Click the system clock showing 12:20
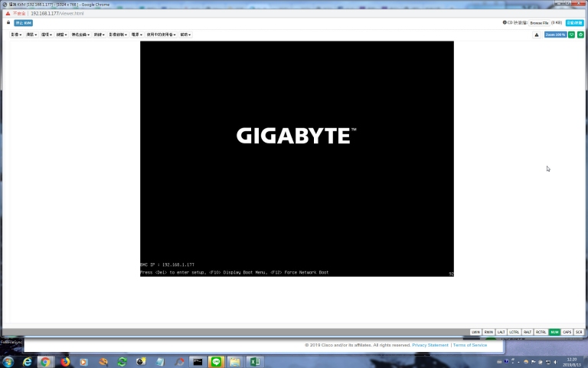 [x=571, y=362]
